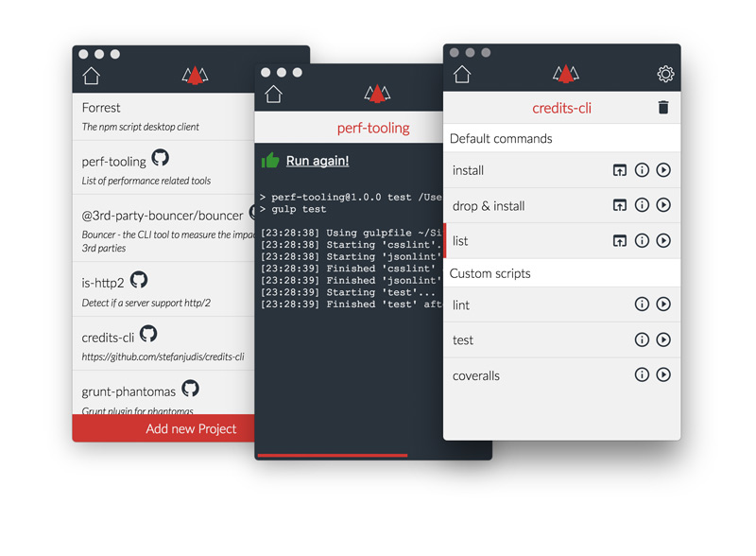The height and width of the screenshot is (556, 756).
Task: Click Forrest tree logo in credits-cli window
Action: [565, 74]
